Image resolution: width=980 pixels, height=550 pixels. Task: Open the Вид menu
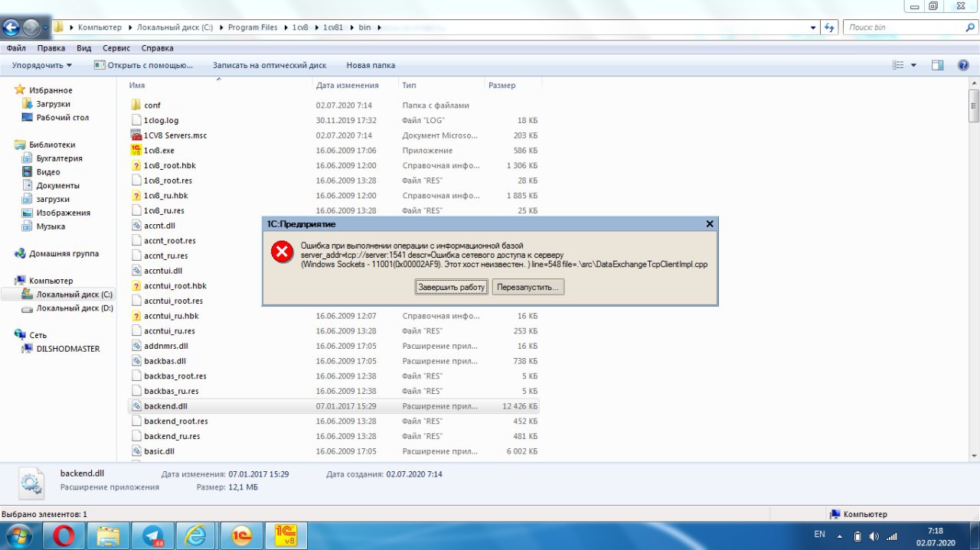click(84, 48)
